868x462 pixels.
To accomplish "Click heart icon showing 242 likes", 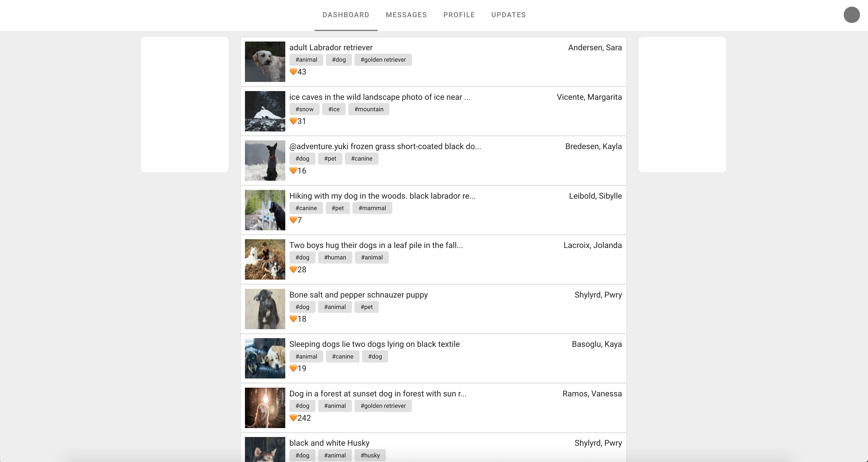I will coord(293,418).
